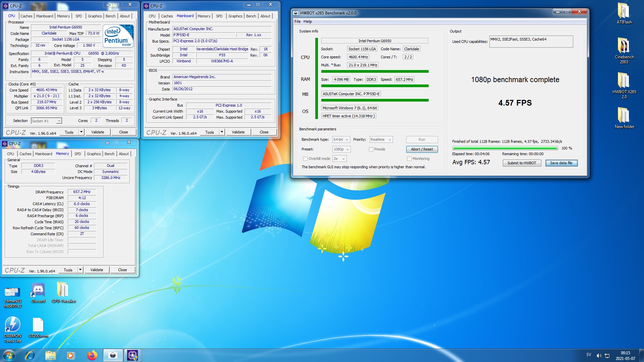Image resolution: width=644 pixels, height=362 pixels.
Task: Click the Mainboard CPU-Z window title icon
Action: coord(146,6)
